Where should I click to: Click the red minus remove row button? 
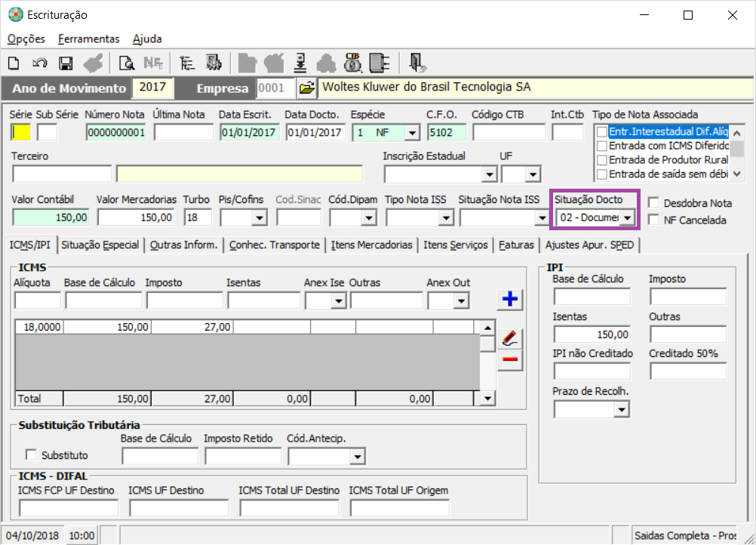pyautogui.click(x=510, y=360)
